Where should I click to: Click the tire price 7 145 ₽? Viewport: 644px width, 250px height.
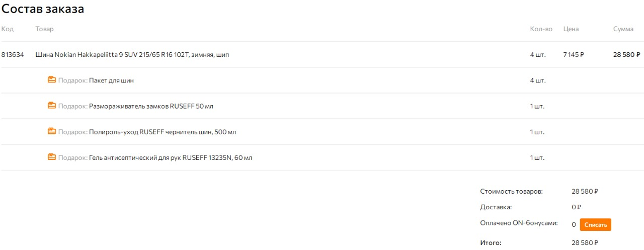pyautogui.click(x=574, y=55)
